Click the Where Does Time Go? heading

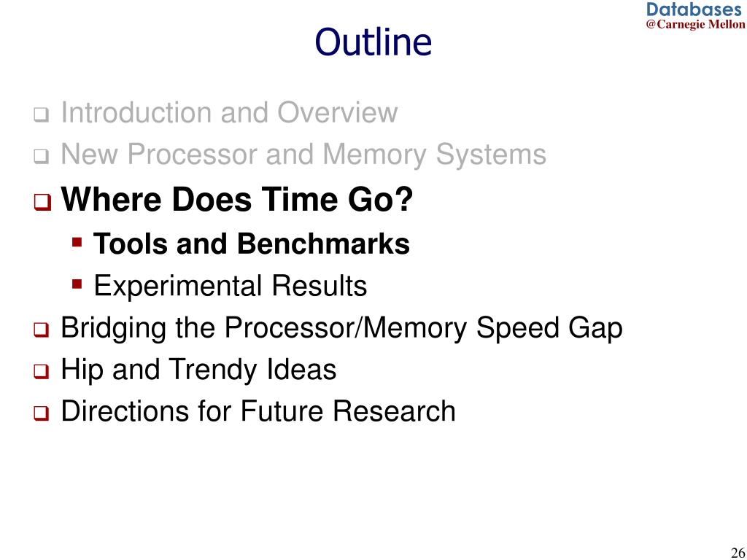click(237, 198)
